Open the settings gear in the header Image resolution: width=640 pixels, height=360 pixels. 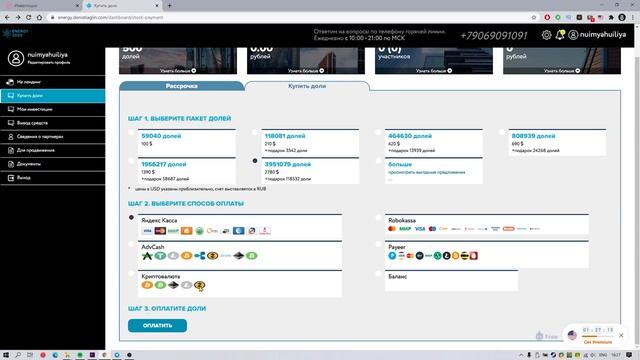(x=546, y=35)
